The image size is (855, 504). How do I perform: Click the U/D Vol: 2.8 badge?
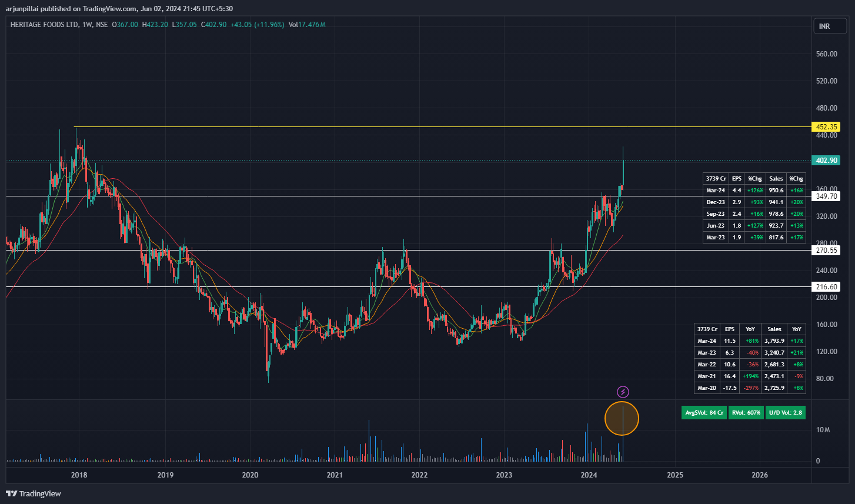click(x=786, y=413)
